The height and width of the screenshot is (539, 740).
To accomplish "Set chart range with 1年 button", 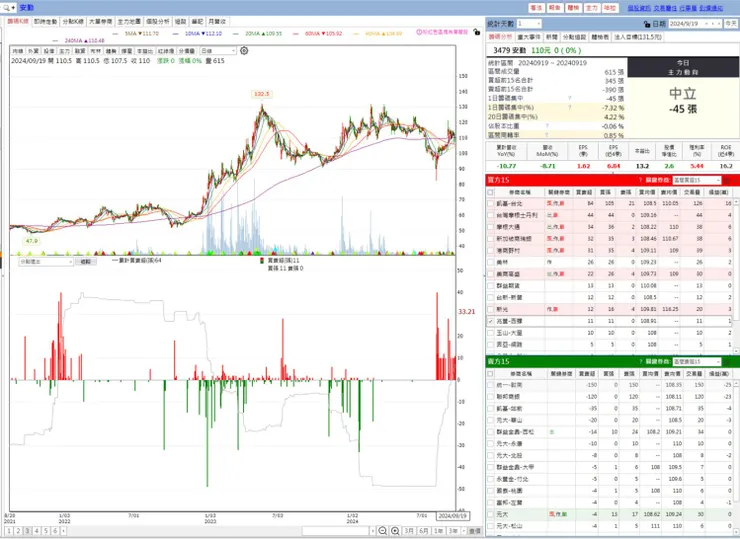I will (438, 531).
